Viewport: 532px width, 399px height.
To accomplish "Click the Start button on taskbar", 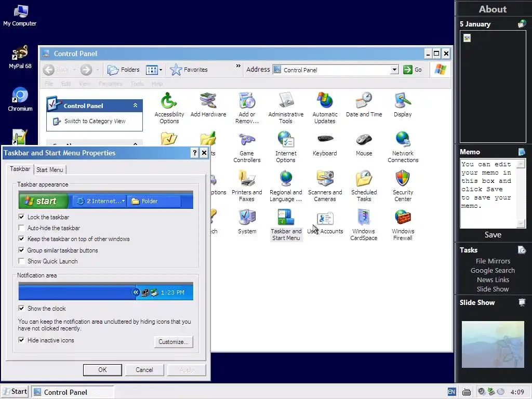I will 15,392.
